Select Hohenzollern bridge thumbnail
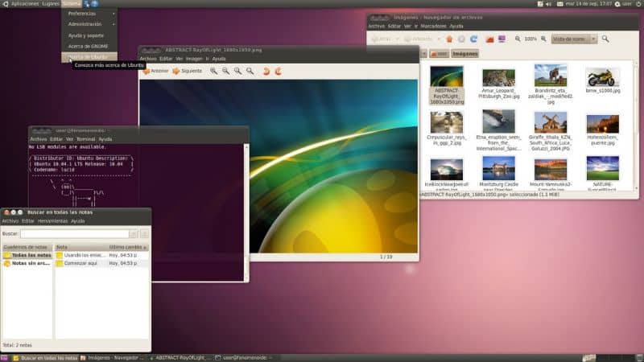Image resolution: width=644 pixels, height=362 pixels. 602,124
